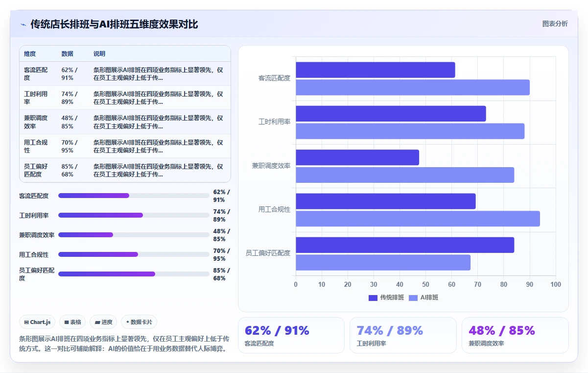
Task: Click the 74% / 89% table cell
Action: point(73,98)
